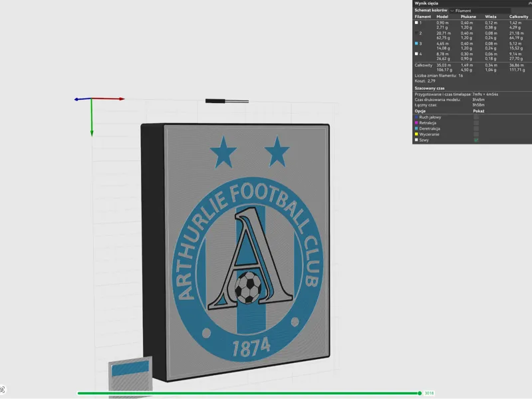This screenshot has width=532, height=399.
Task: Toggle Wycieranie visibility checkbox
Action: point(476,134)
